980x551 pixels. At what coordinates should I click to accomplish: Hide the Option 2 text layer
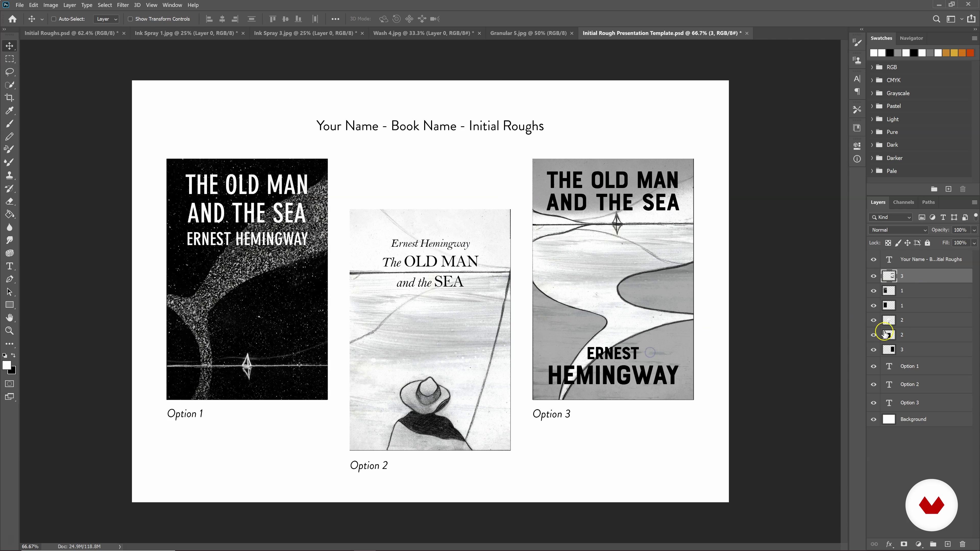(874, 384)
